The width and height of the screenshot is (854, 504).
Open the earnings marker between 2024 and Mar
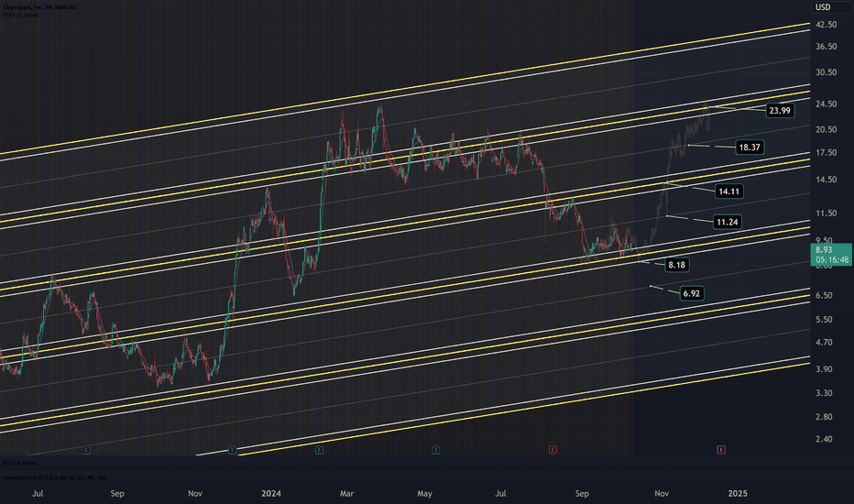tap(319, 450)
